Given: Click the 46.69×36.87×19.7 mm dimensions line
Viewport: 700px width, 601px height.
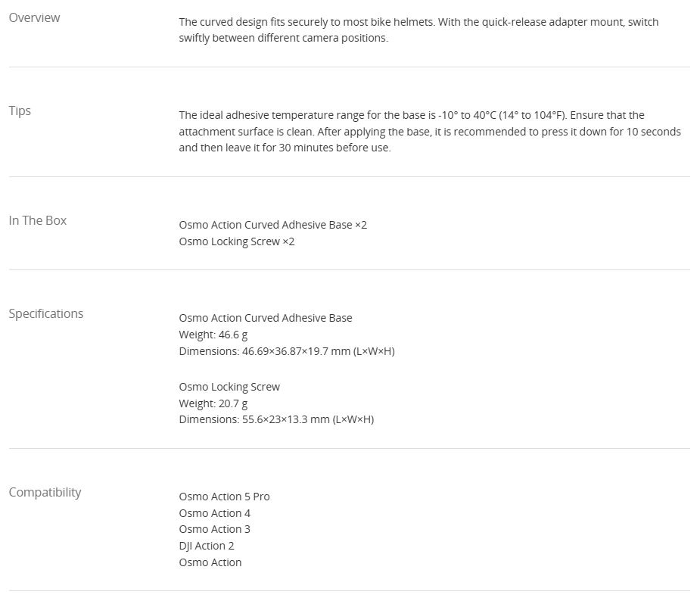Looking at the screenshot, I should (x=286, y=351).
